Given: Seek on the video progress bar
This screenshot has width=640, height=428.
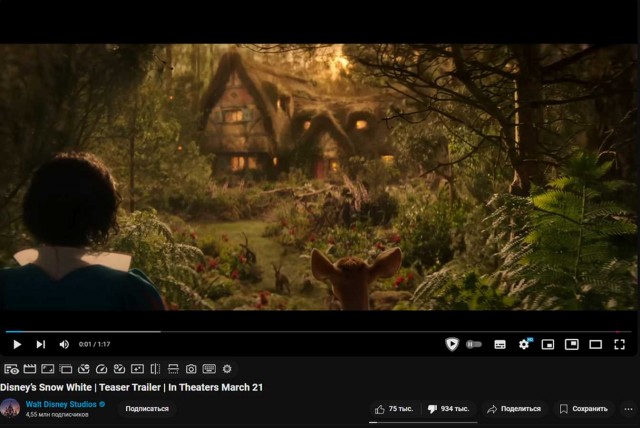Looking at the screenshot, I should [x=318, y=332].
